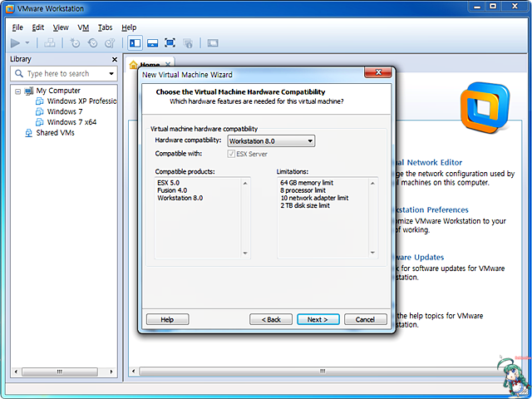Click the magnifier icon in Library search
The width and height of the screenshot is (532, 399).
(x=19, y=74)
